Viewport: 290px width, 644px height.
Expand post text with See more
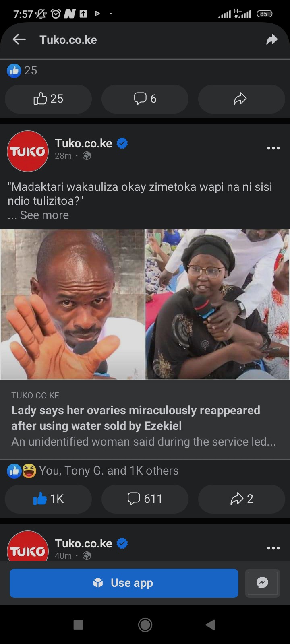click(44, 215)
